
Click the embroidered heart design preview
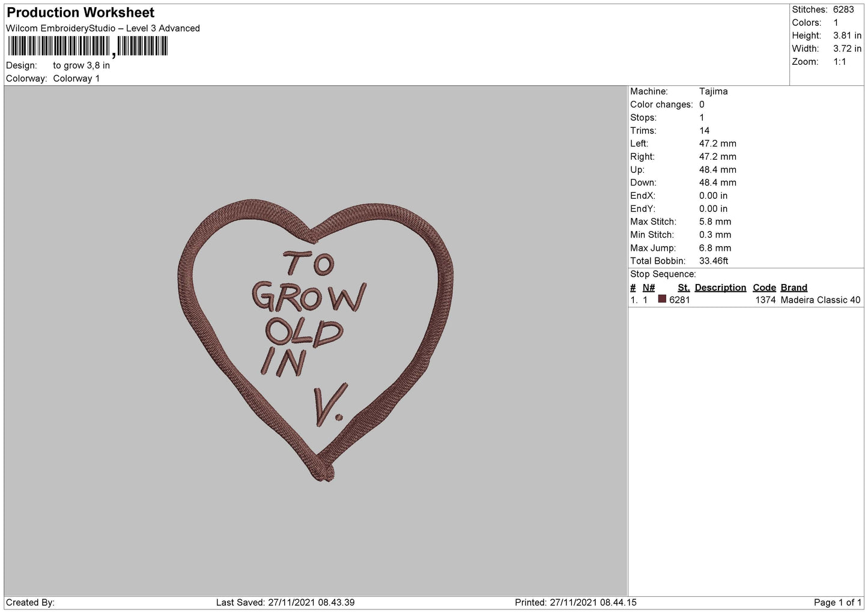tap(316, 340)
